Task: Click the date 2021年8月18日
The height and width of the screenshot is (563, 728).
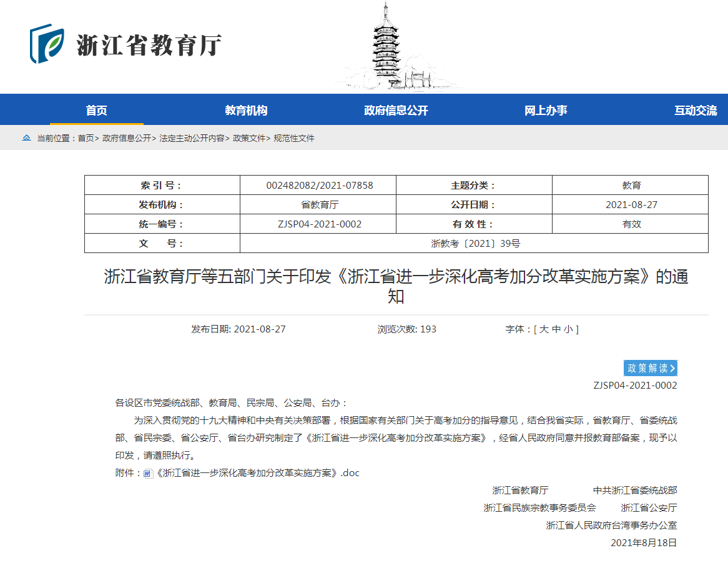Action: 644,542
